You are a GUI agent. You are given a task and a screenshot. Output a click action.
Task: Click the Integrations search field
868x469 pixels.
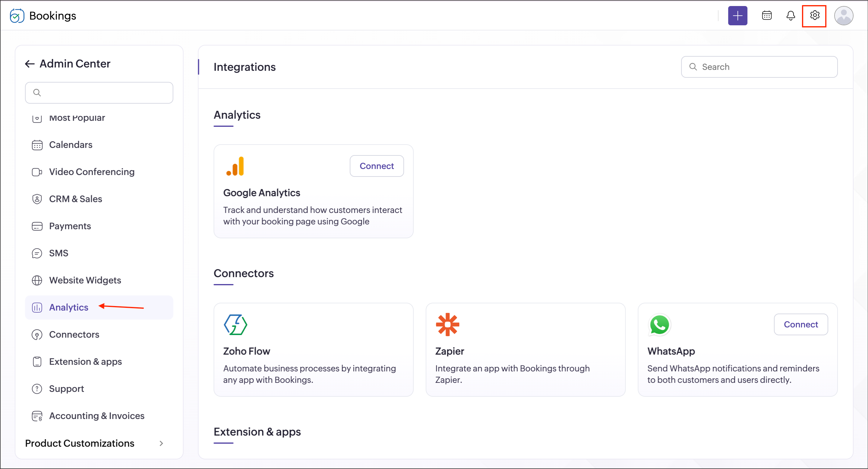click(x=765, y=67)
